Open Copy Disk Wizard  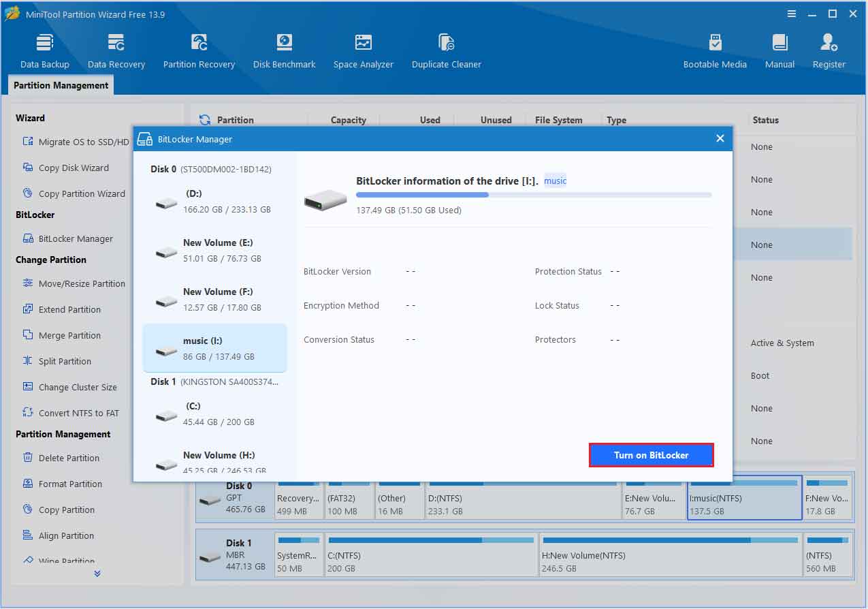(x=65, y=168)
